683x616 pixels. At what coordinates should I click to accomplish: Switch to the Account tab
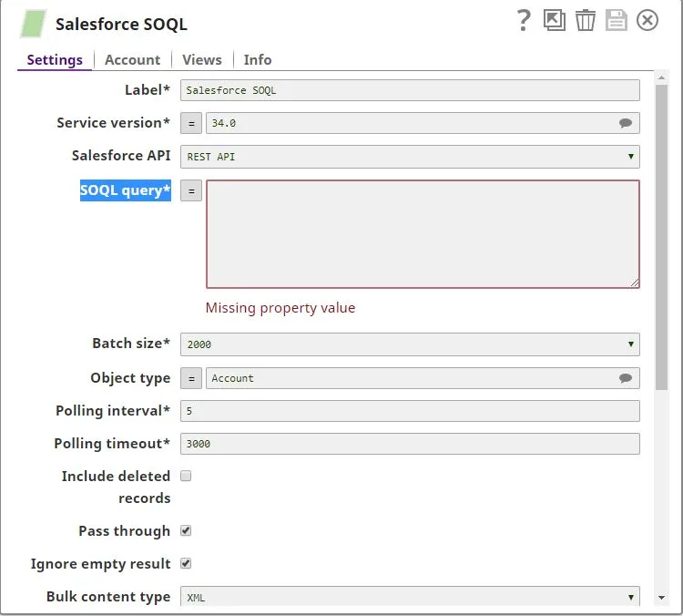(x=132, y=60)
